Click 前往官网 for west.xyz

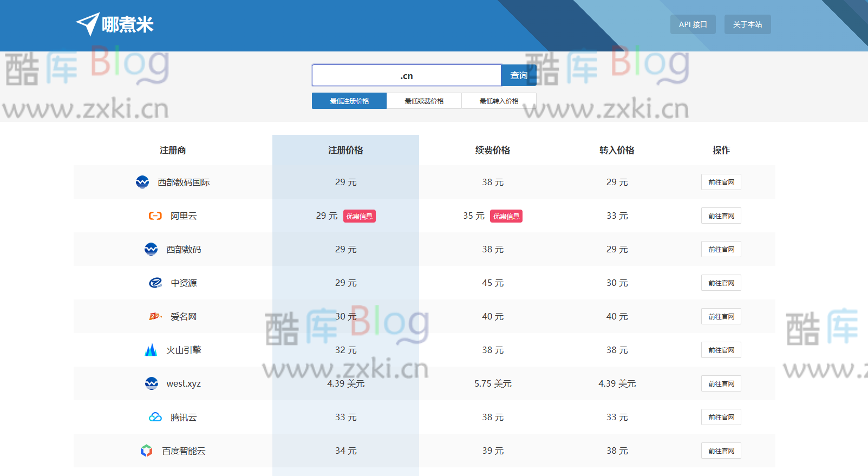tap(721, 383)
